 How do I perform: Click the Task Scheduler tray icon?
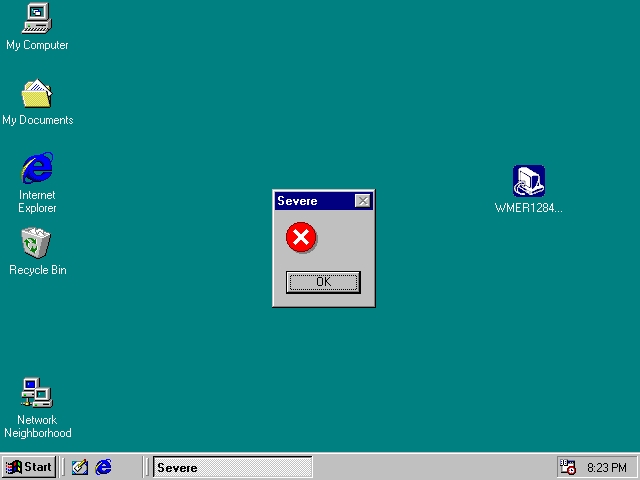point(568,467)
